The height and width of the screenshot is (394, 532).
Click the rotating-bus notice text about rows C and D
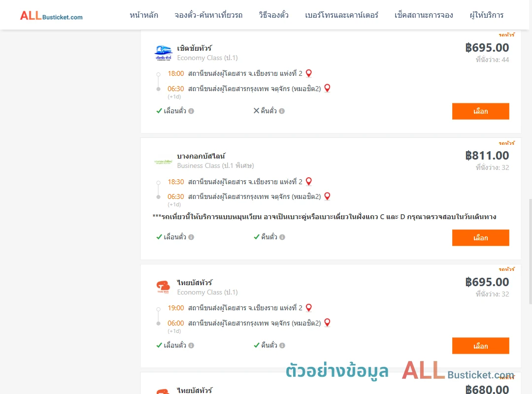[x=324, y=217]
